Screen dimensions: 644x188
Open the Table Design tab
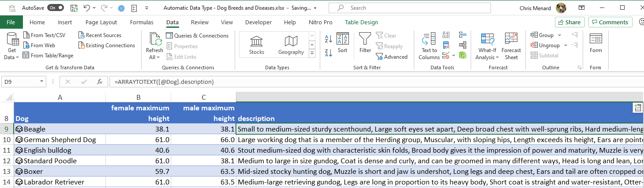(x=361, y=23)
